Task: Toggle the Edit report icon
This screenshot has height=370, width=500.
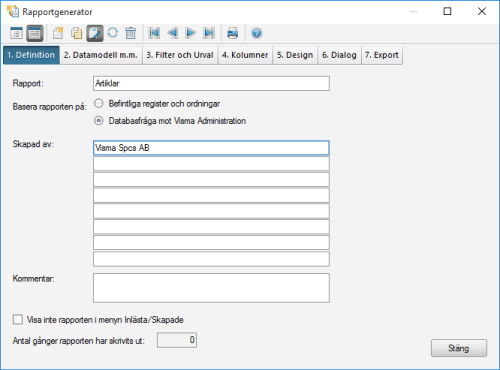Action: [x=95, y=33]
